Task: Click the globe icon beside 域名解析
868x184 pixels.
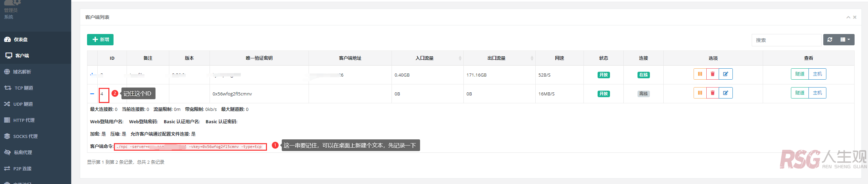Action: click(7, 72)
